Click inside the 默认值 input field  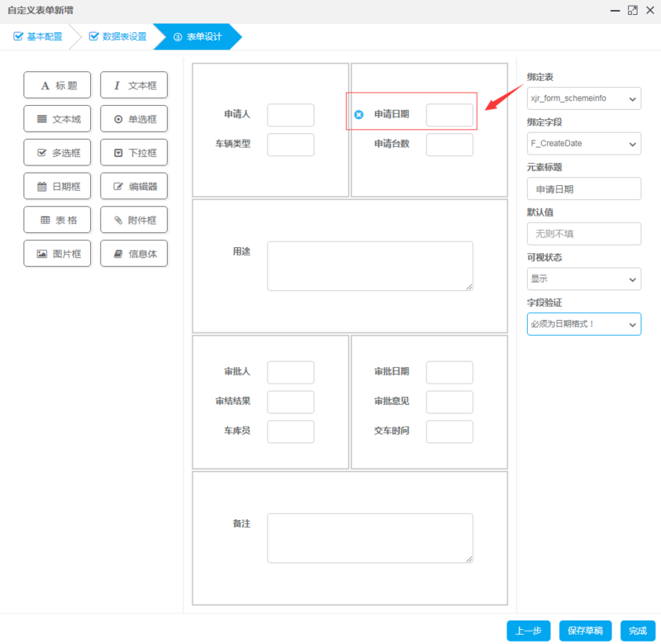(x=583, y=234)
